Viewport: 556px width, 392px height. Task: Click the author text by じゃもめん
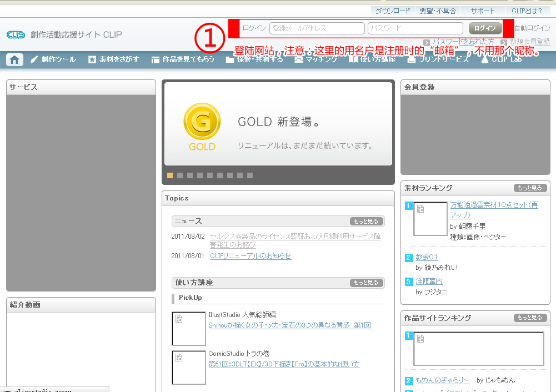tap(495, 380)
